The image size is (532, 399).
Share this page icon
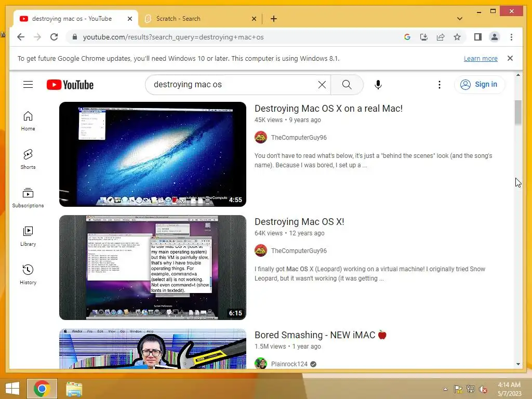[441, 37]
